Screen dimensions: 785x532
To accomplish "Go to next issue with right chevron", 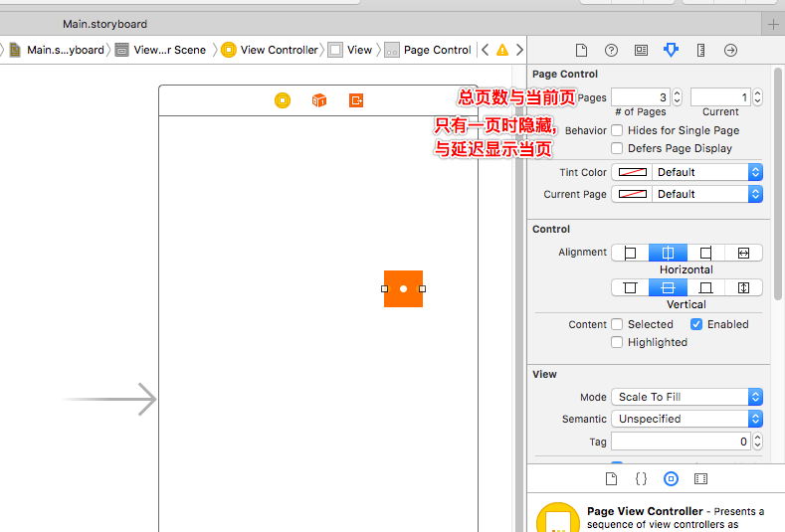I will click(x=519, y=50).
